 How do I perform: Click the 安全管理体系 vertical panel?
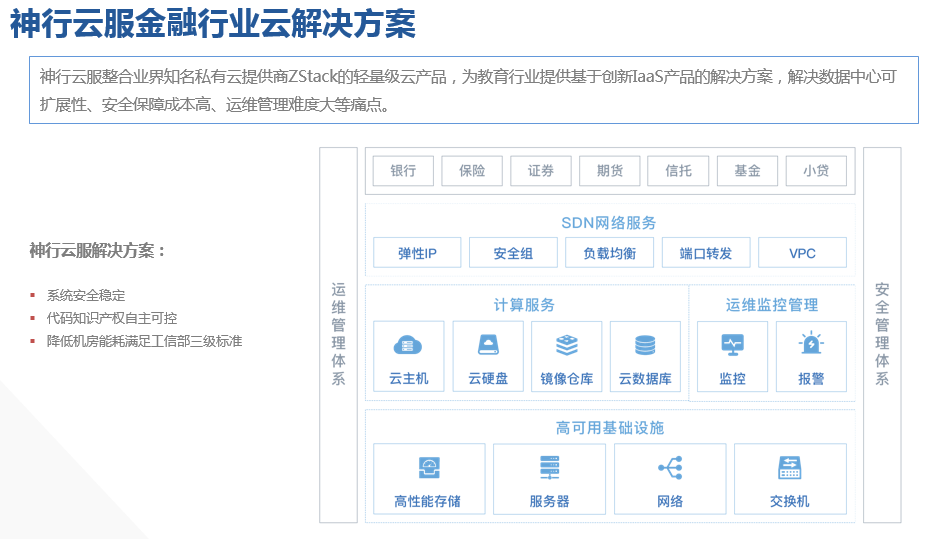coord(882,335)
